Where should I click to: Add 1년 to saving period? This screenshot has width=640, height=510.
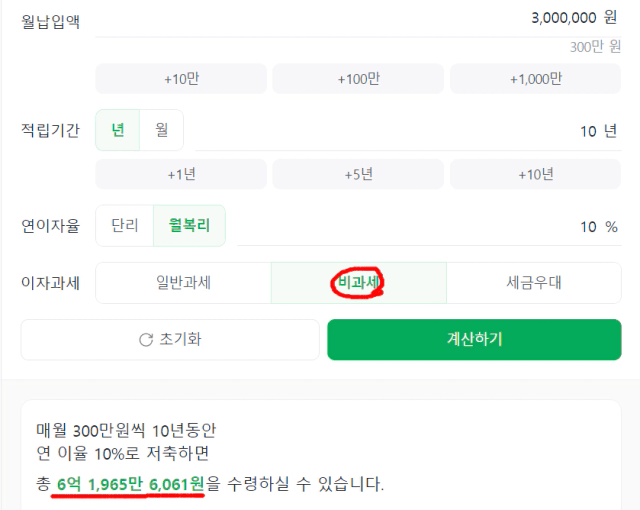181,174
